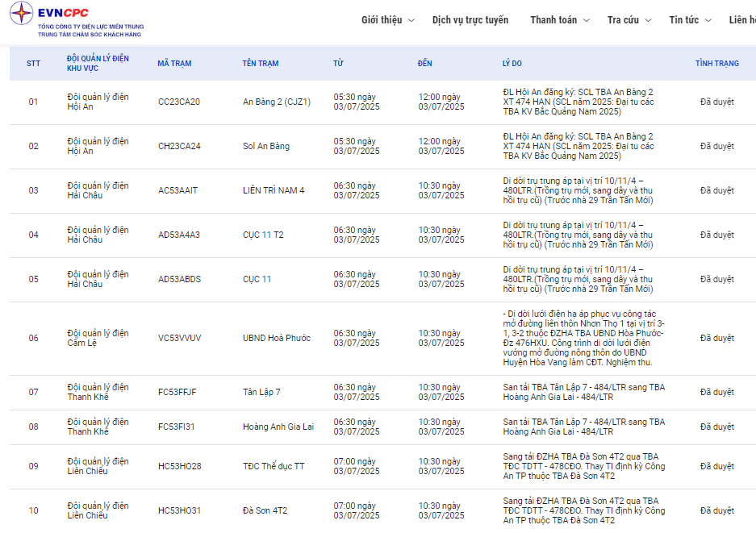Click the Tên Trạm column header
This screenshot has height=533, width=756.
click(x=260, y=64)
